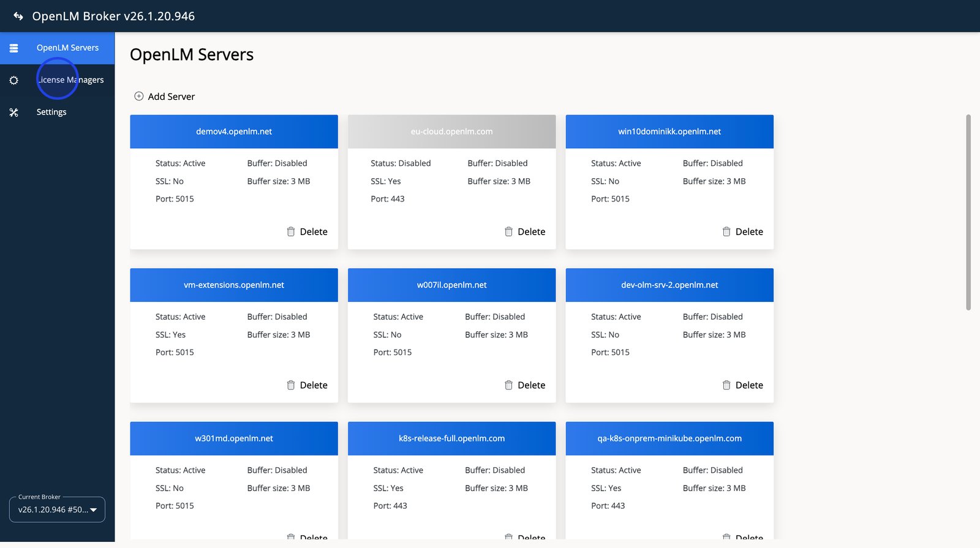980x548 pixels.
Task: Delete the w007il.openlm.net server
Action: [x=524, y=385]
